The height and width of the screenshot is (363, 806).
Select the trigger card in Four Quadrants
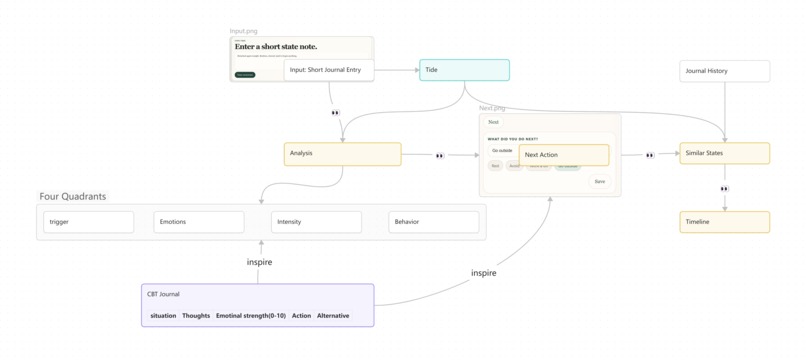[x=88, y=222]
